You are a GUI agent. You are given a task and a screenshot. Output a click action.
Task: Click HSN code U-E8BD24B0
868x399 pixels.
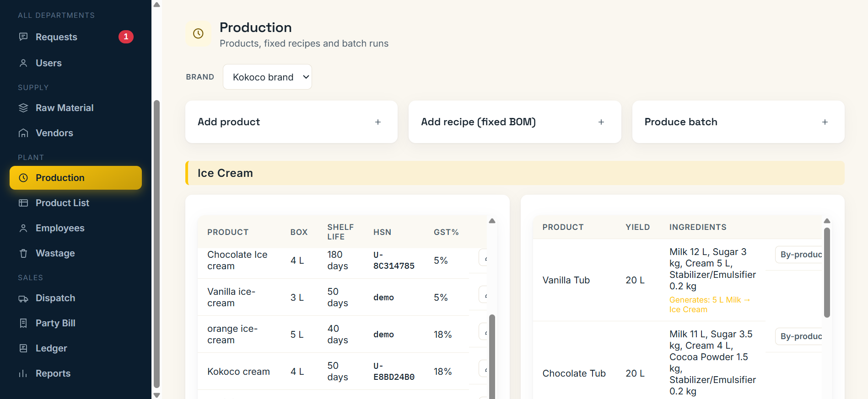[x=394, y=372]
